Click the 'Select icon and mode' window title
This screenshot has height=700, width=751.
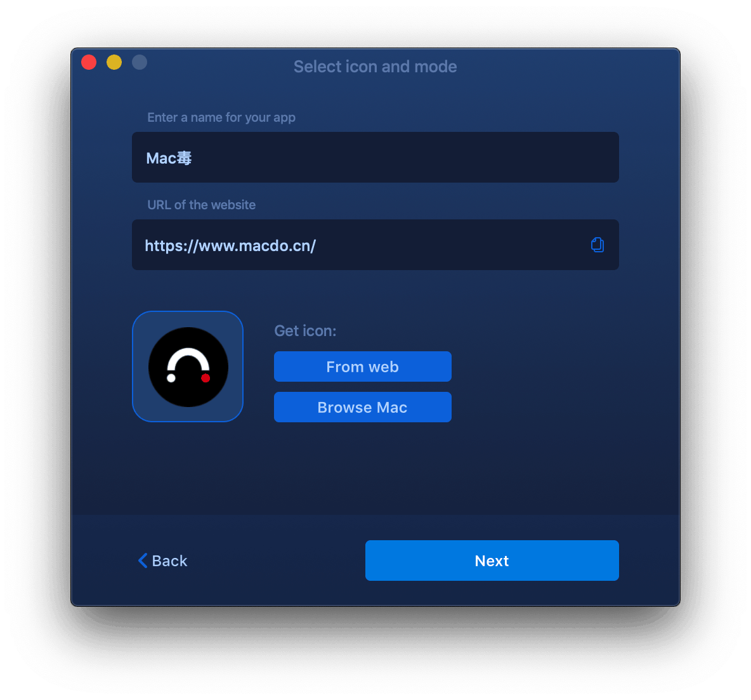(375, 67)
